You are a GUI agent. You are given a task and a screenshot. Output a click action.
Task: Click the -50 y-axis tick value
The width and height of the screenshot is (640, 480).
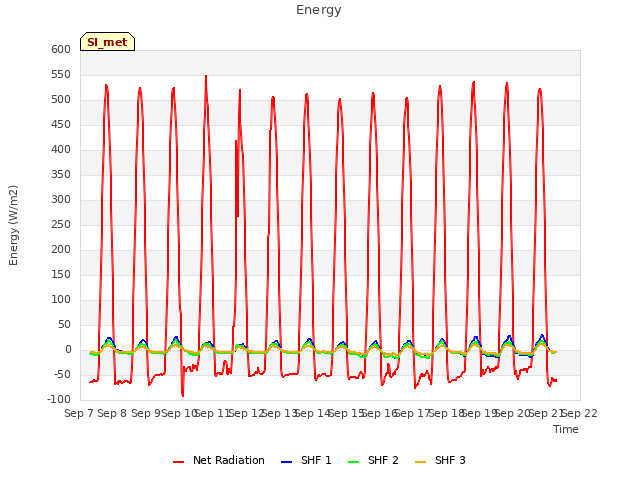tap(62, 375)
